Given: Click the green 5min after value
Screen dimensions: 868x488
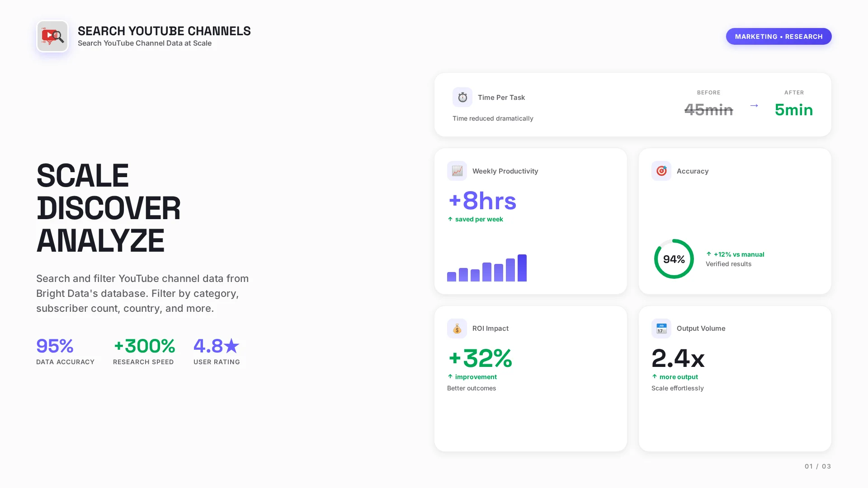Looking at the screenshot, I should click(793, 110).
